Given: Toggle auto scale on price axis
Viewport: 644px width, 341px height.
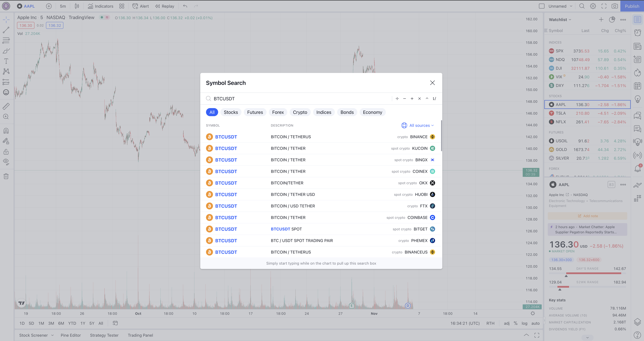Looking at the screenshot, I should coord(536,323).
